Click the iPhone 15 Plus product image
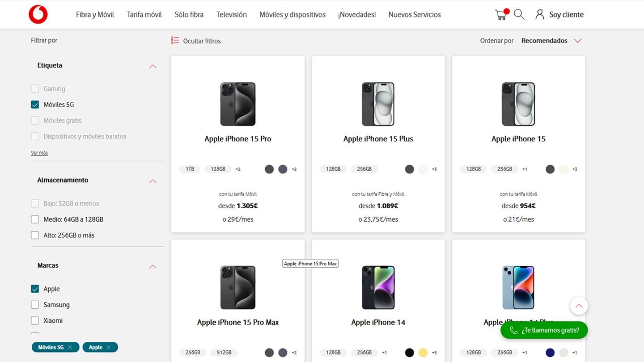 pyautogui.click(x=378, y=104)
